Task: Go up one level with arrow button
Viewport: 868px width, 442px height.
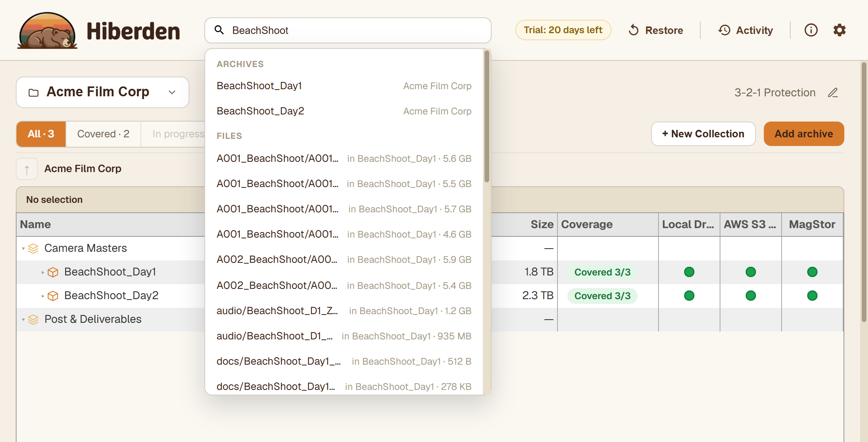Action: point(27,169)
